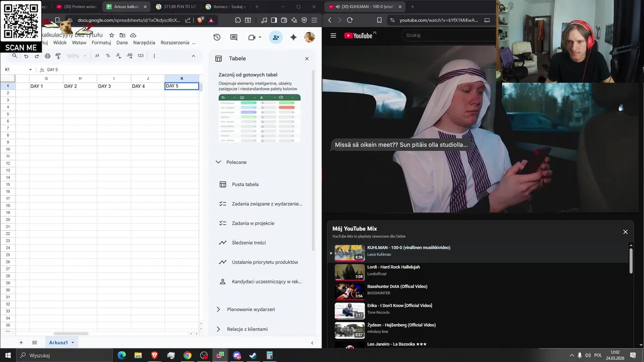Collapse the Polecane section

pyautogui.click(x=218, y=162)
